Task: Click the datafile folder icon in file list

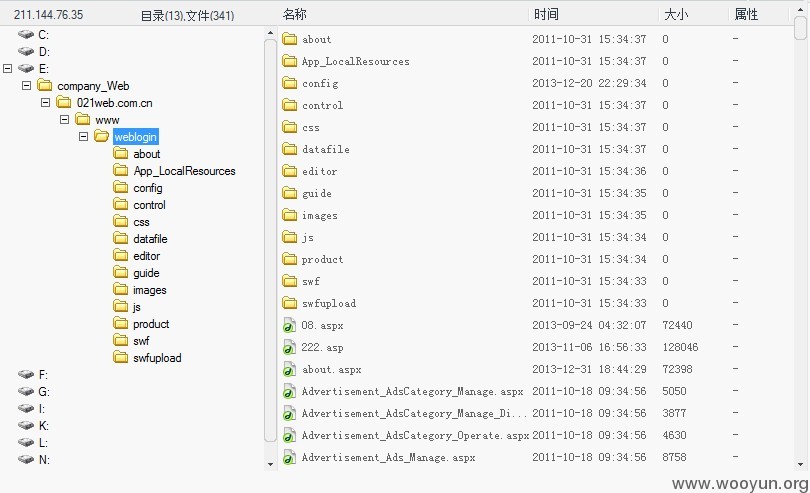Action: pyautogui.click(x=290, y=149)
